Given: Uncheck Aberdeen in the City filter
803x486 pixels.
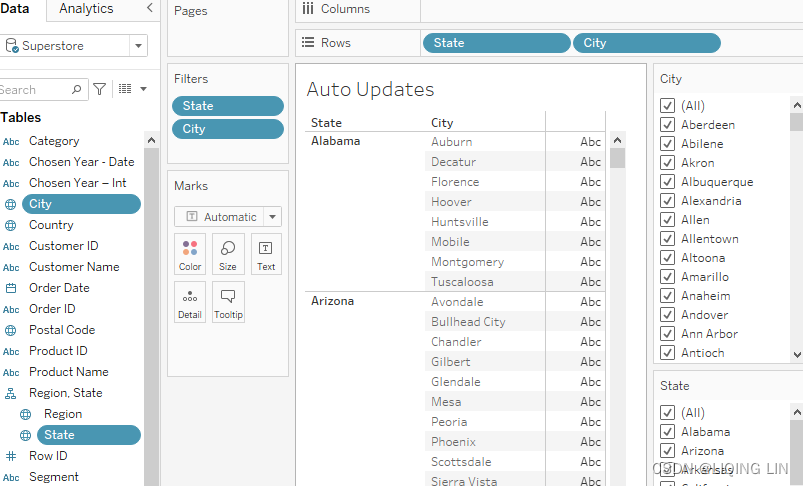Looking at the screenshot, I should [x=667, y=124].
